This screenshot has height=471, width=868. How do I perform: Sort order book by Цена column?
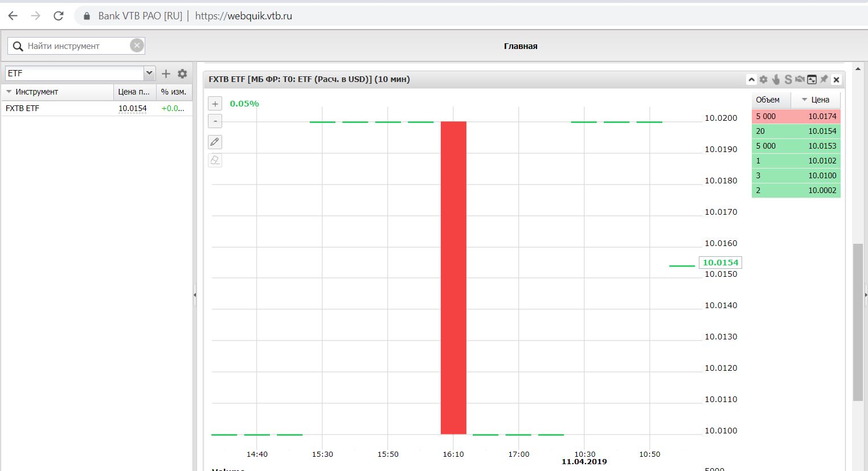coord(816,100)
